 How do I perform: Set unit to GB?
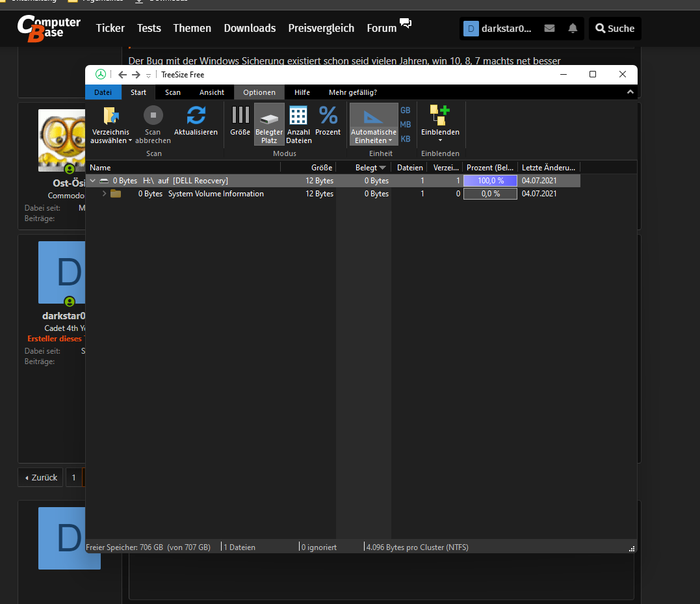coord(406,111)
